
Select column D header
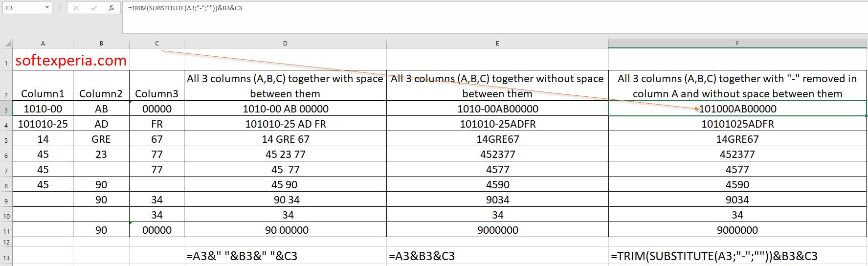point(285,44)
